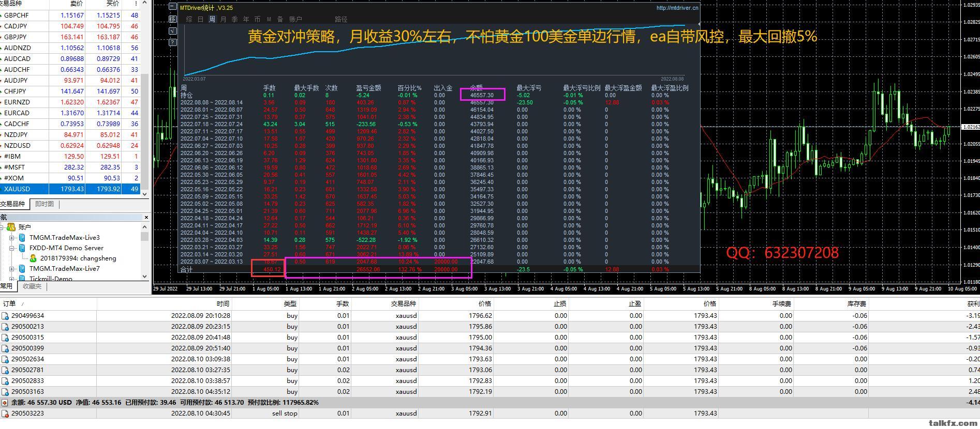Sort market watch by 卖价 bid column

[x=67, y=4]
